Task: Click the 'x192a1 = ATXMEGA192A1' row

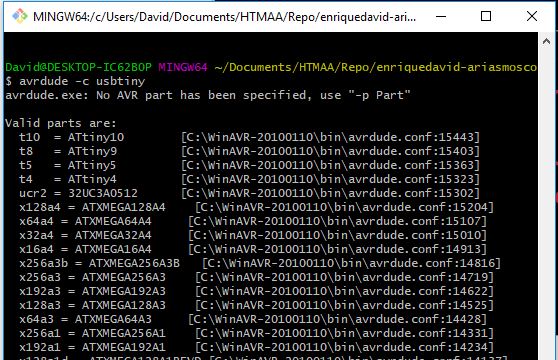Action: click(x=256, y=347)
